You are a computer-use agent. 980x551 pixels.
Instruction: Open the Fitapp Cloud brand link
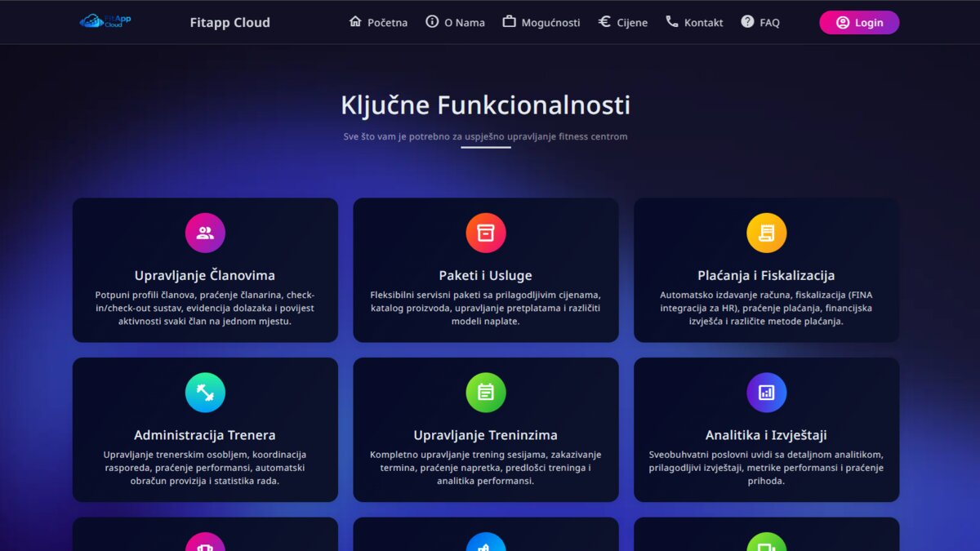[x=229, y=23]
